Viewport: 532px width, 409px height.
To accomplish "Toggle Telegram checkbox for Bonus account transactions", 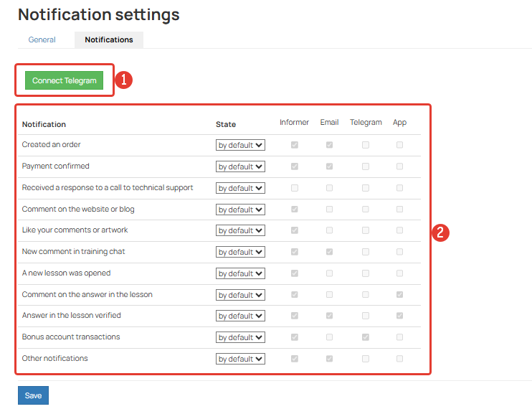I will tap(366, 337).
